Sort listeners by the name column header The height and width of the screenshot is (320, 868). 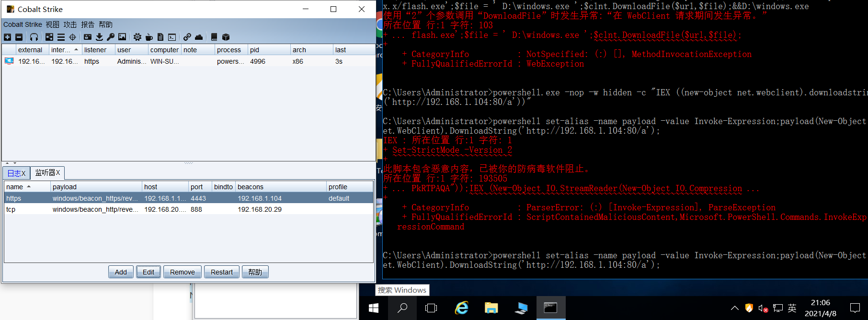tap(27, 187)
